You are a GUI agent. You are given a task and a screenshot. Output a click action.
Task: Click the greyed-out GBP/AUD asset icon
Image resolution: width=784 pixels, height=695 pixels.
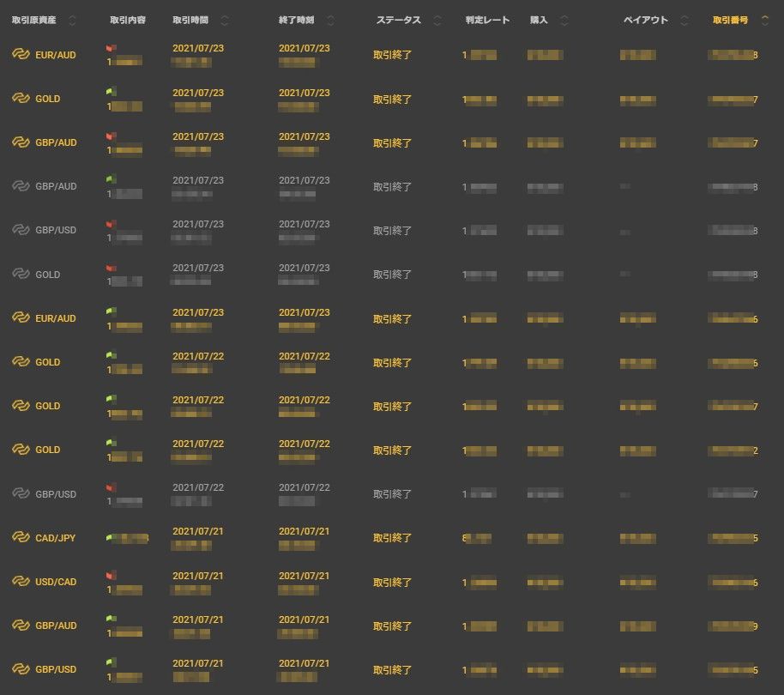[21, 186]
